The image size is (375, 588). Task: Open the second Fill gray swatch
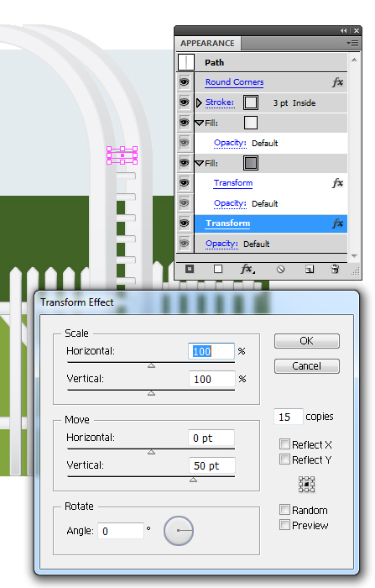click(251, 163)
